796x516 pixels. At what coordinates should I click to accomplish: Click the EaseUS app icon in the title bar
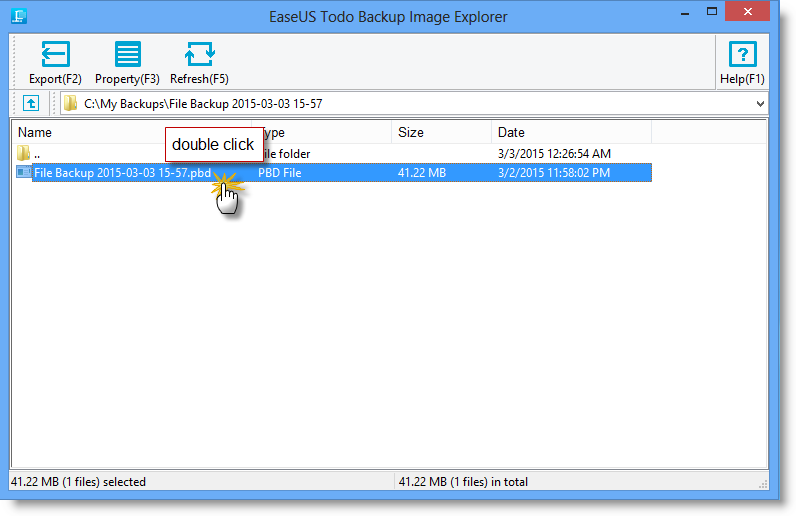19,16
